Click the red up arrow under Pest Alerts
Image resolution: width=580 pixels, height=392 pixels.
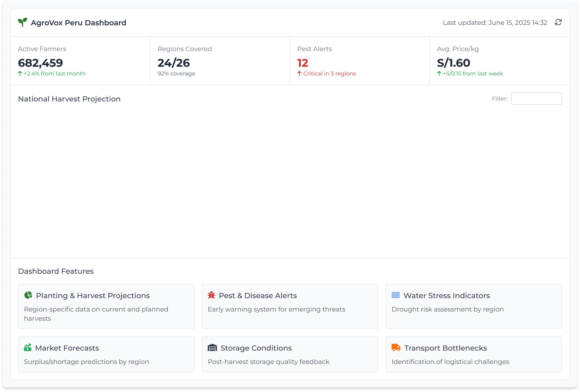click(x=299, y=73)
